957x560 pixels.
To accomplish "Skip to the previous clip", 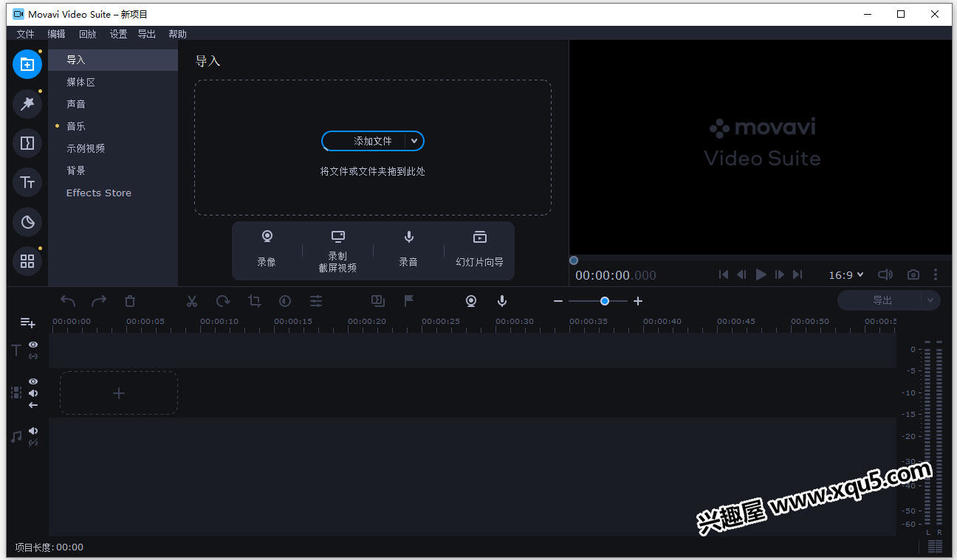I will (x=724, y=274).
